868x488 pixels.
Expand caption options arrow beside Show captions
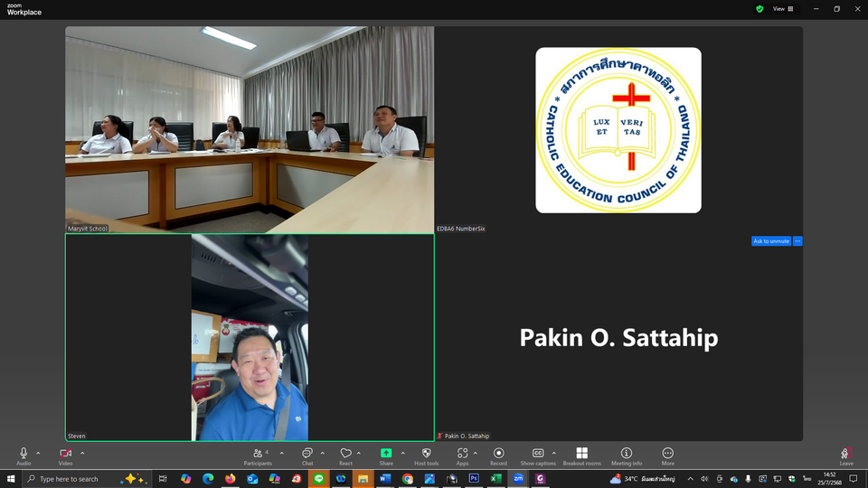click(553, 453)
